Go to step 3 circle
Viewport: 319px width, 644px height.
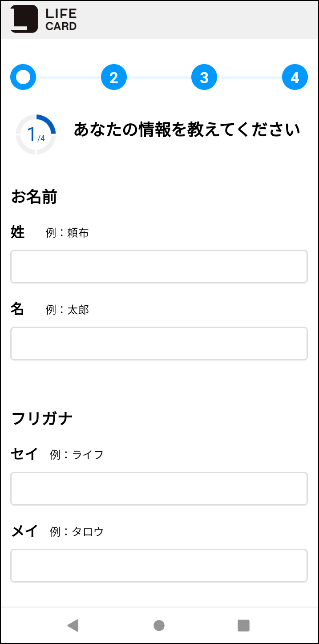204,77
